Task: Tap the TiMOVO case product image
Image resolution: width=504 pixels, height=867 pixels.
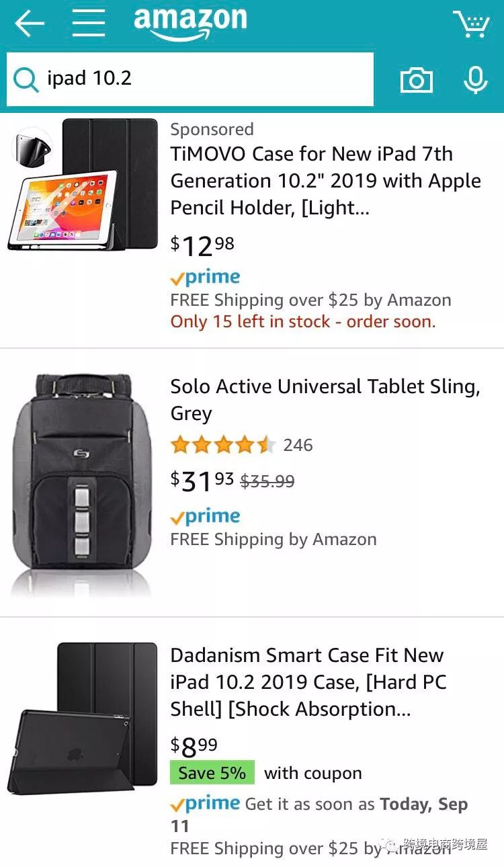Action: point(84,185)
